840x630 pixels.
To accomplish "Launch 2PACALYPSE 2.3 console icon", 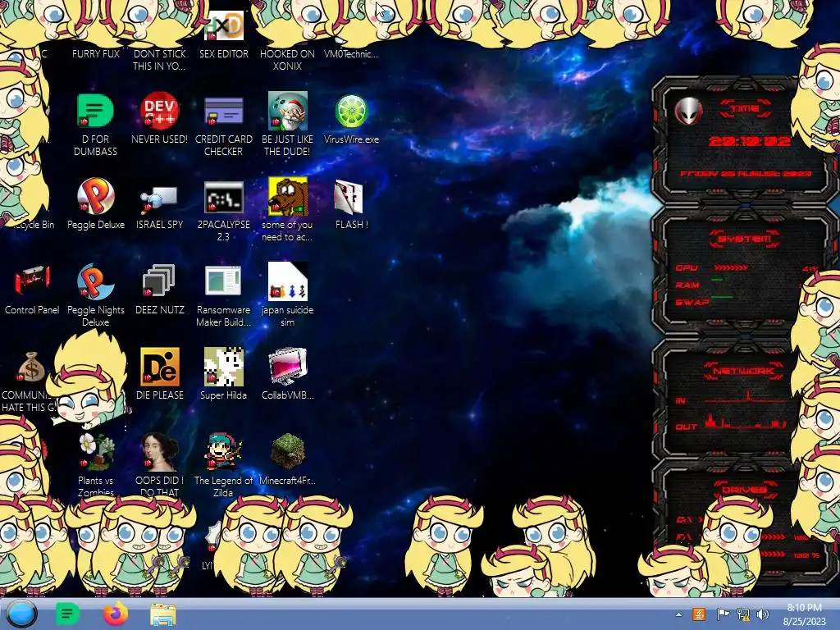I will [224, 197].
